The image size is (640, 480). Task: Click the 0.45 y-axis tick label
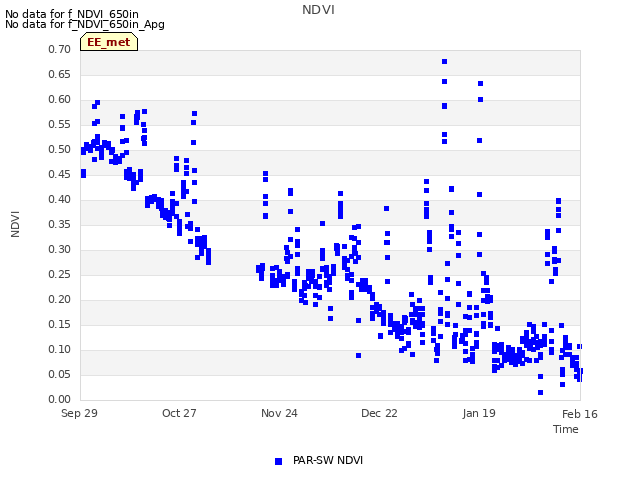[59, 174]
